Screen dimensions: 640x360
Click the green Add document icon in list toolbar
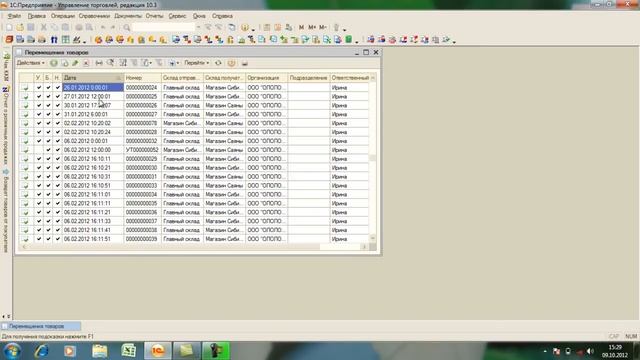coord(53,63)
